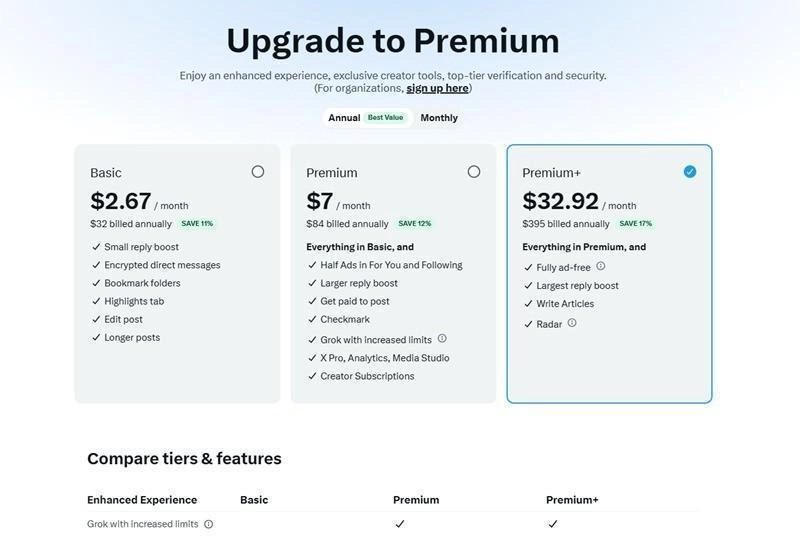The height and width of the screenshot is (536, 800).
Task: Click the Premium column header in comparison table
Action: coord(416,500)
